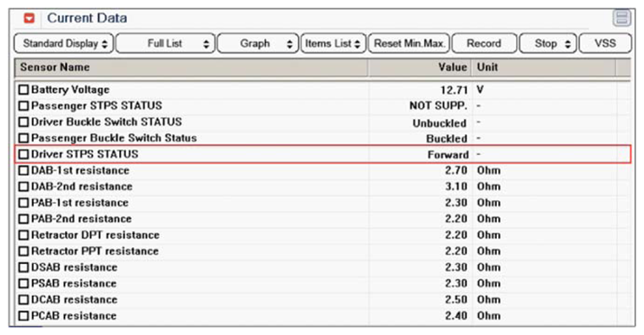Click the Unit column header
The height and width of the screenshot is (335, 644).
click(544, 68)
